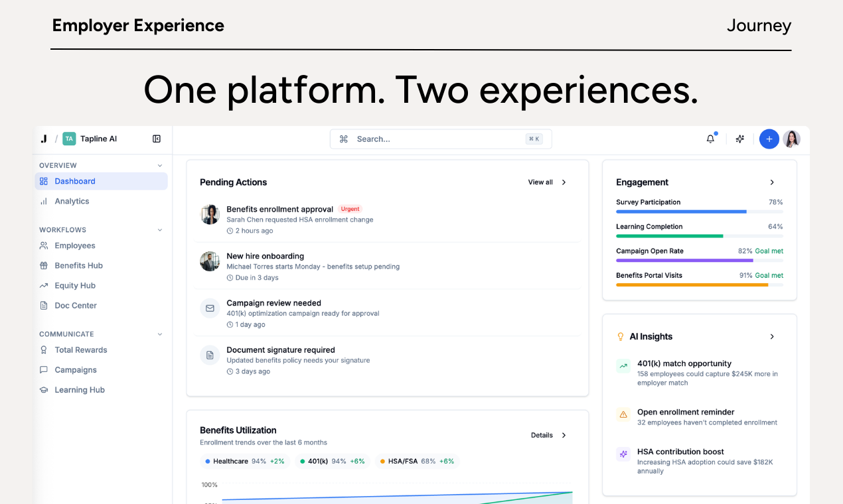843x504 pixels.
Task: Open Doc Center in sidebar
Action: click(101, 305)
